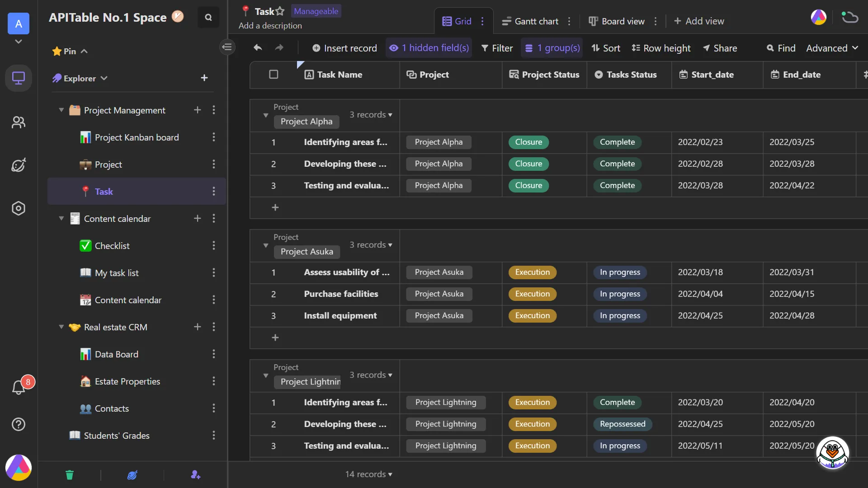
Task: Insert a new record
Action: tap(344, 47)
